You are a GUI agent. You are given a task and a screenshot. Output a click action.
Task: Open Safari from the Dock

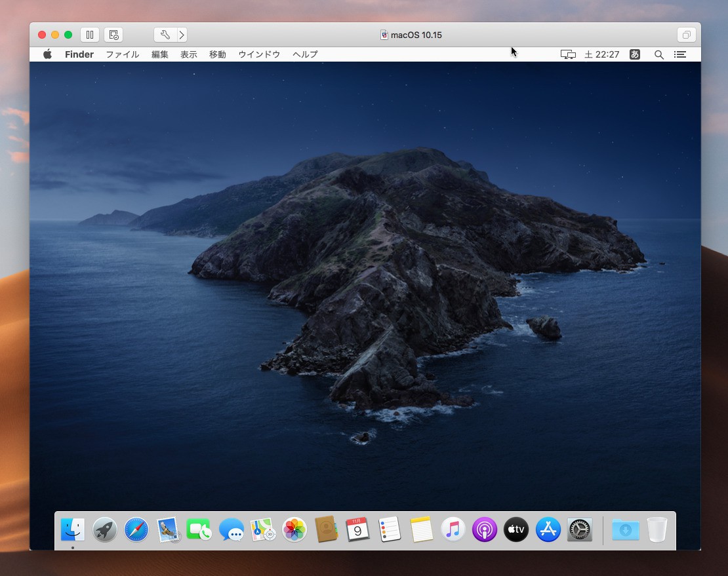coord(136,529)
